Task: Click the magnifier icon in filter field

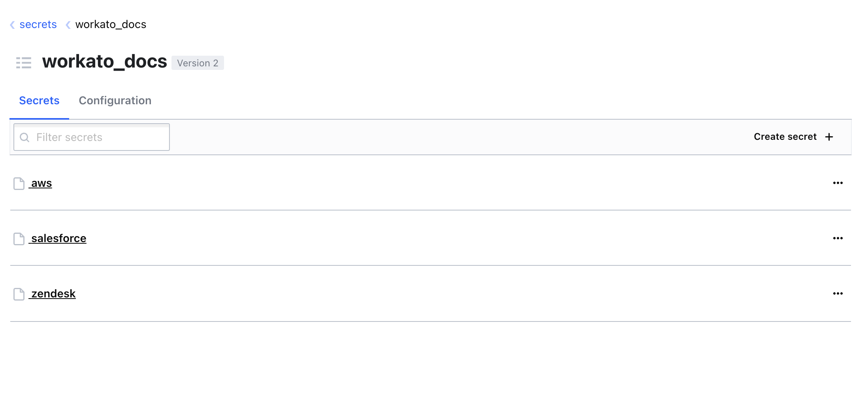Action: coord(25,137)
